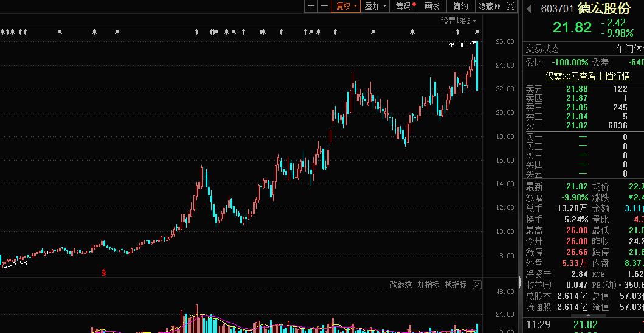Toggle the 画线 drawing tools
The image size is (644, 333).
click(x=432, y=6)
